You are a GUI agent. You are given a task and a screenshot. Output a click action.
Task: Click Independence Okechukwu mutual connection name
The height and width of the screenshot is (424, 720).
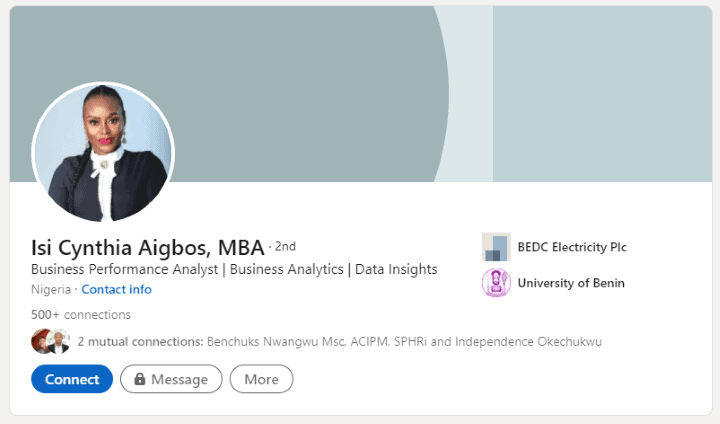click(x=528, y=342)
